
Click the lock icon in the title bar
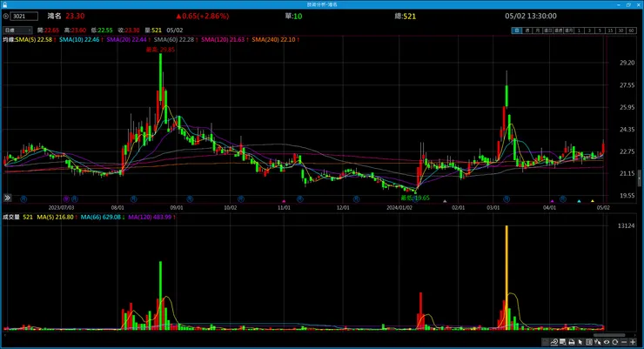[x=4, y=4]
